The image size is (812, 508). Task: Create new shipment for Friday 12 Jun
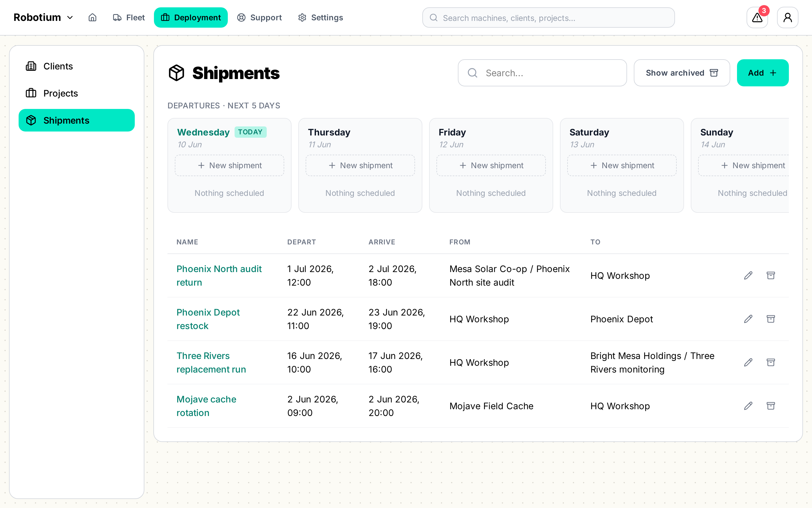[x=491, y=165]
